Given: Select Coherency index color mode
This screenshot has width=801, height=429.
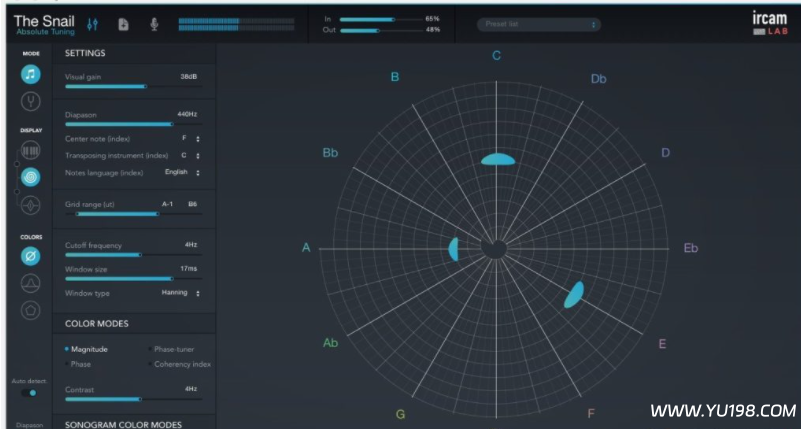Looking at the screenshot, I should pyautogui.click(x=180, y=364).
